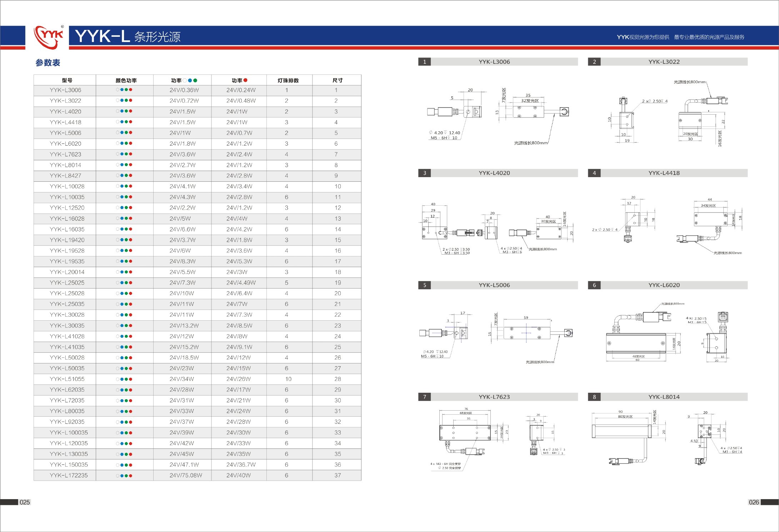The height and width of the screenshot is (532, 779).
Task: Click the 24V/0.36W power value
Action: 184,90
